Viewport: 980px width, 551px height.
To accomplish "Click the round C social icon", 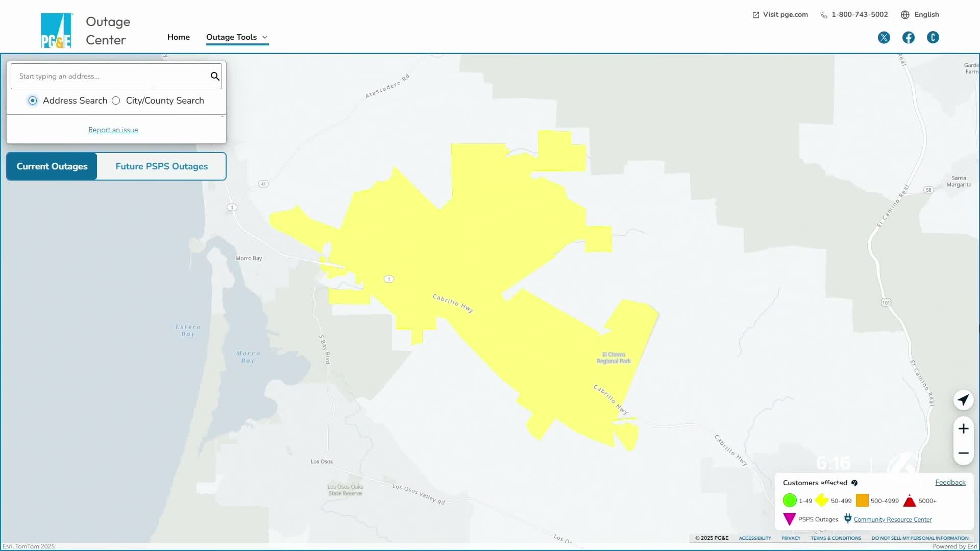I will (933, 37).
